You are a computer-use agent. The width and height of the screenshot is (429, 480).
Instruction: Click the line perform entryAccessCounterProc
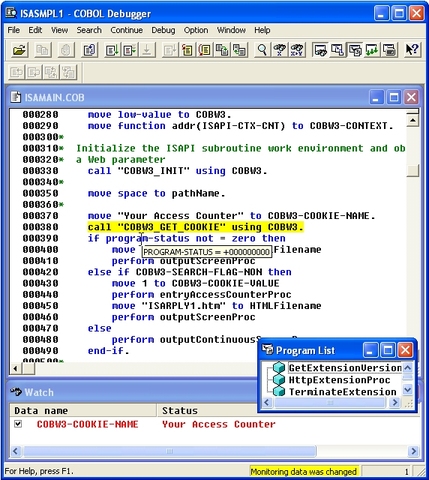tap(201, 295)
